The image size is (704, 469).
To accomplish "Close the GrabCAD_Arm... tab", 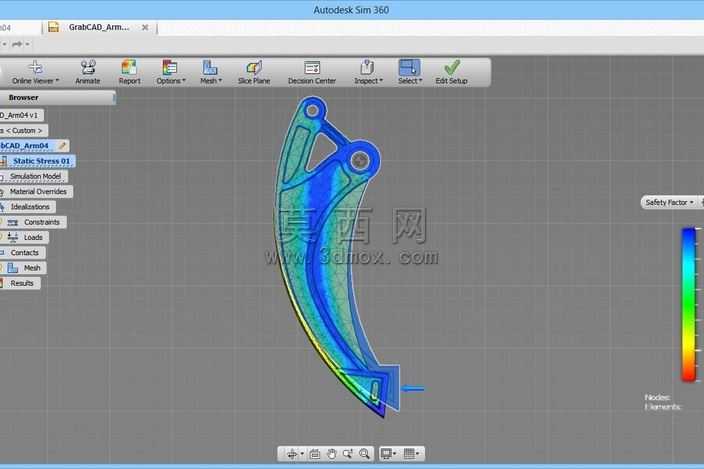I will pyautogui.click(x=145, y=27).
